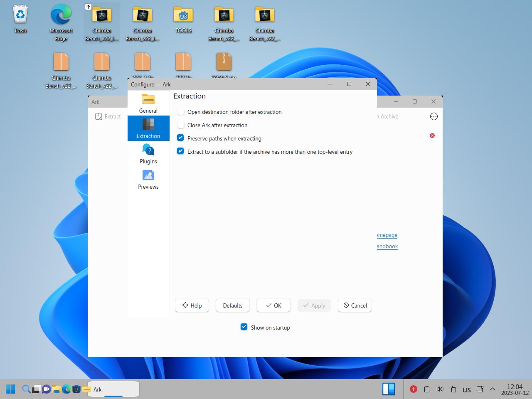Launch Edge from the taskbar
This screenshot has height=399, width=532.
coord(66,389)
